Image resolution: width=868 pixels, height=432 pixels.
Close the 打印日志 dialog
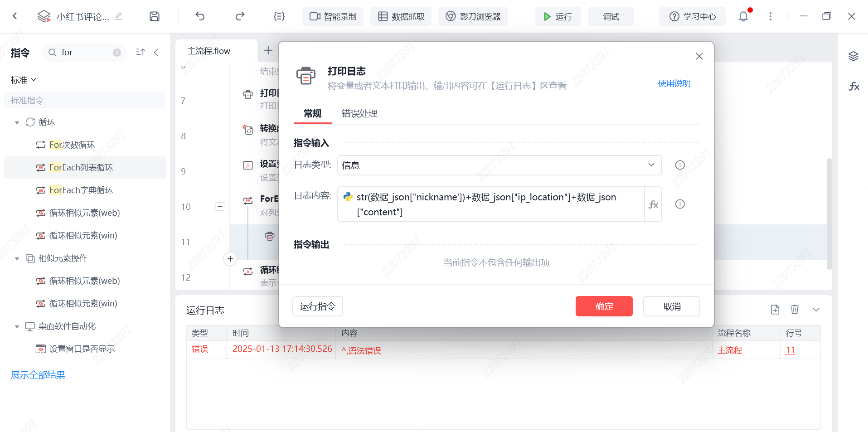tap(699, 56)
